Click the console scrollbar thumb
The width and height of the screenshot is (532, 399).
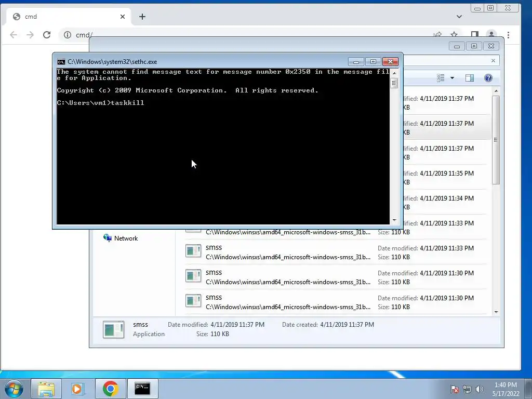(394, 83)
